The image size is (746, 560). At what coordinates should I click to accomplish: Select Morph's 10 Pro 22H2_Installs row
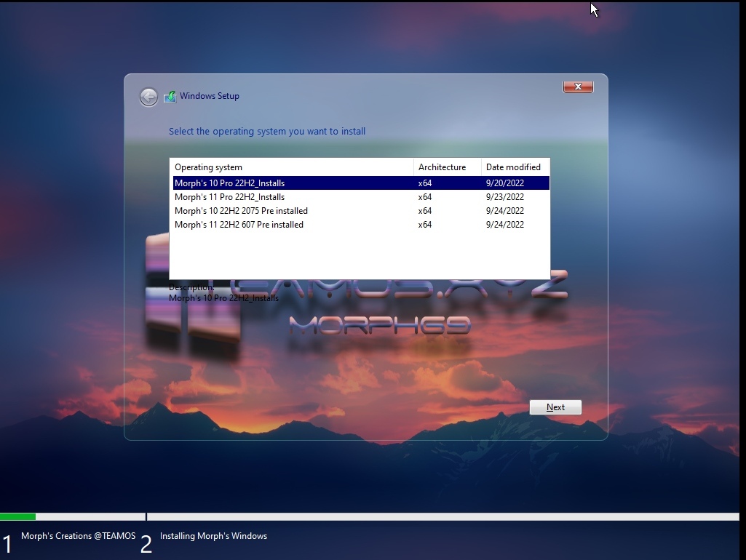(361, 183)
